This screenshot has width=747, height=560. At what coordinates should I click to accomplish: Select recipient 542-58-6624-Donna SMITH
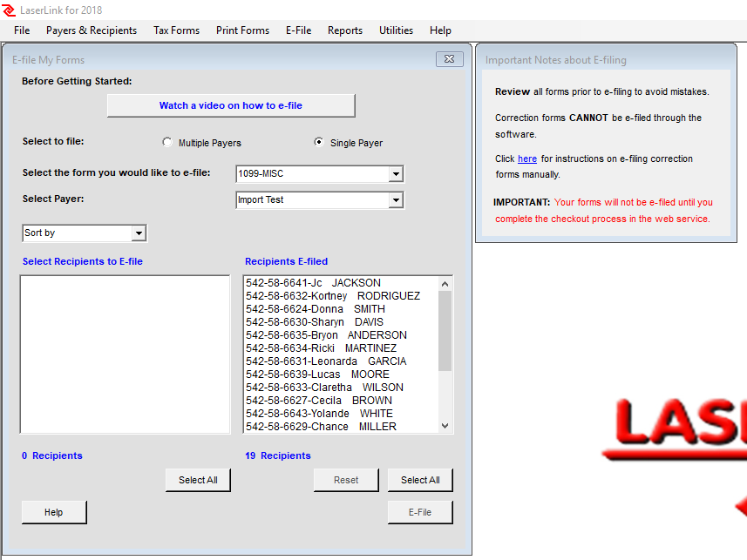tap(341, 309)
